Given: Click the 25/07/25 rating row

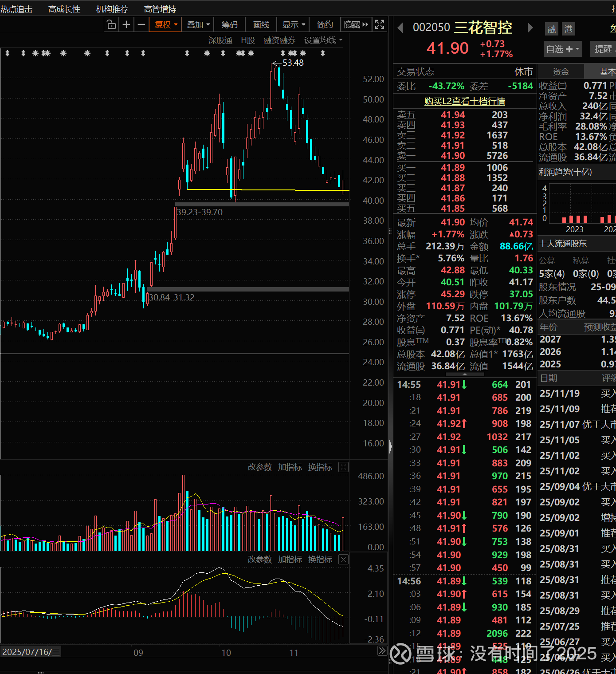Looking at the screenshot, I should click(577, 626).
